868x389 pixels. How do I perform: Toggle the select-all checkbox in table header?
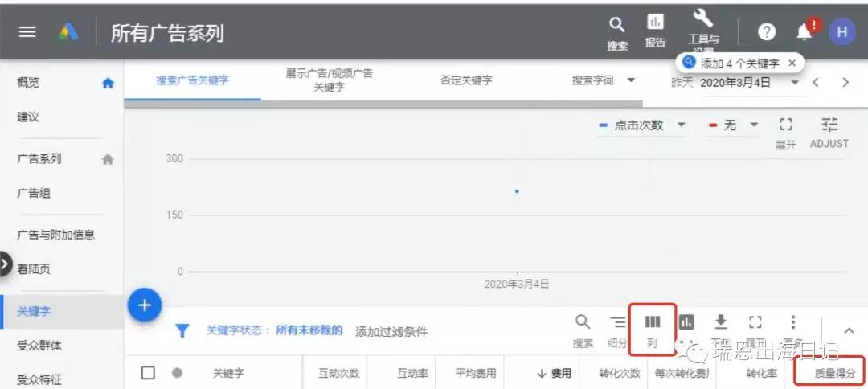148,373
